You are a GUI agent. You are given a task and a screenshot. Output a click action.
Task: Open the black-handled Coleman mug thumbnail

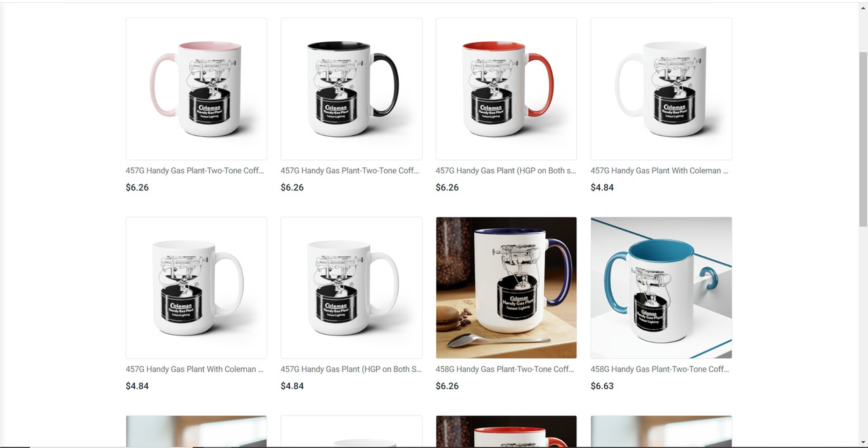[351, 89]
